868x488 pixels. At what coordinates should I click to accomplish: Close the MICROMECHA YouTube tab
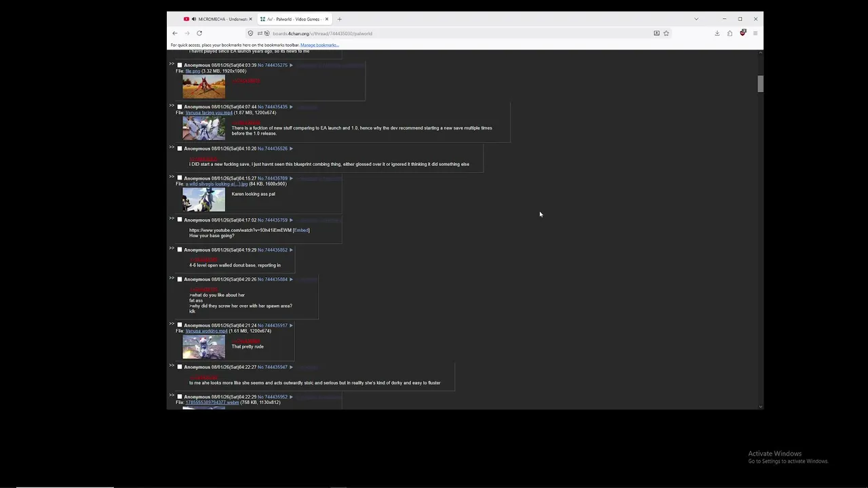click(250, 19)
